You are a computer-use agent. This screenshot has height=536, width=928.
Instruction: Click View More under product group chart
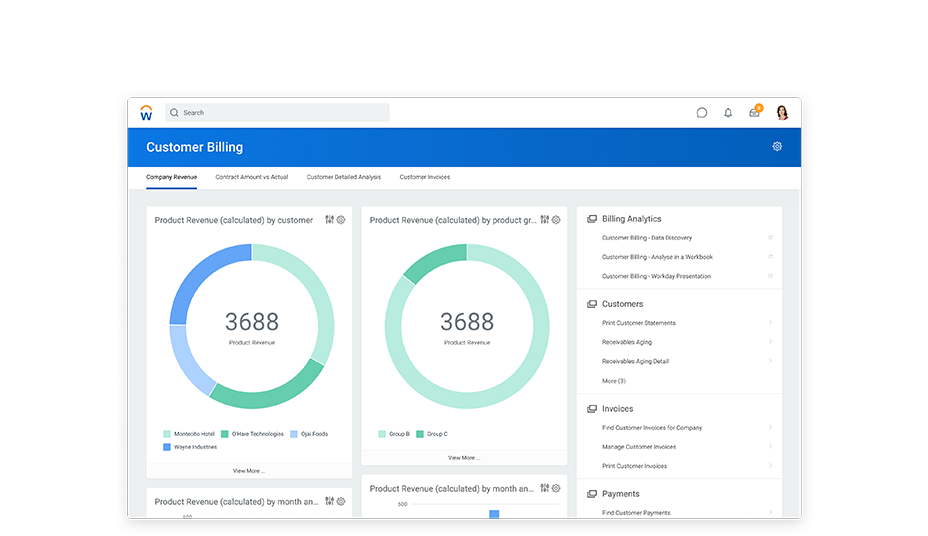[464, 458]
